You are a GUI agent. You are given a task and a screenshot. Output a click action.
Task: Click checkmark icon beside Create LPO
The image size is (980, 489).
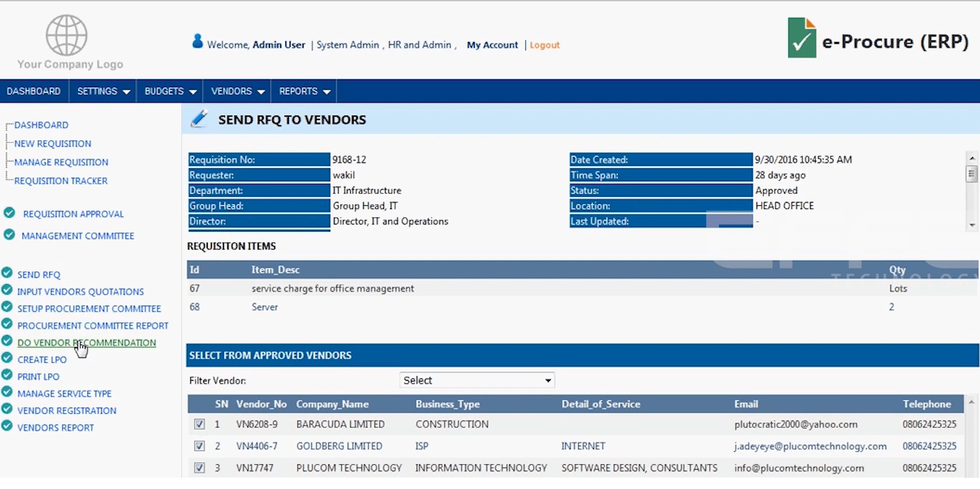(7, 358)
